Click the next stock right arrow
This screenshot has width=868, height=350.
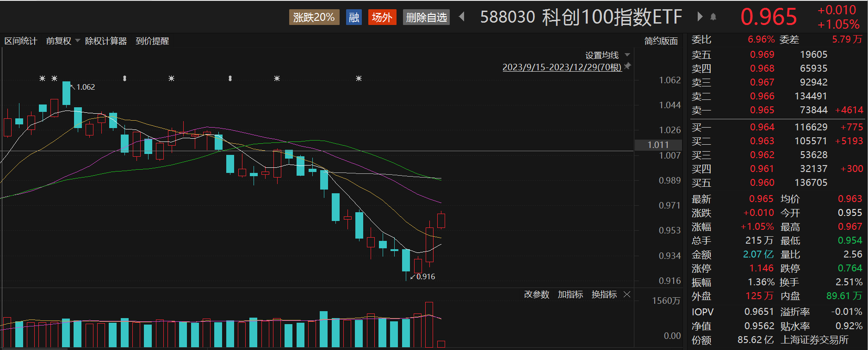coord(700,17)
